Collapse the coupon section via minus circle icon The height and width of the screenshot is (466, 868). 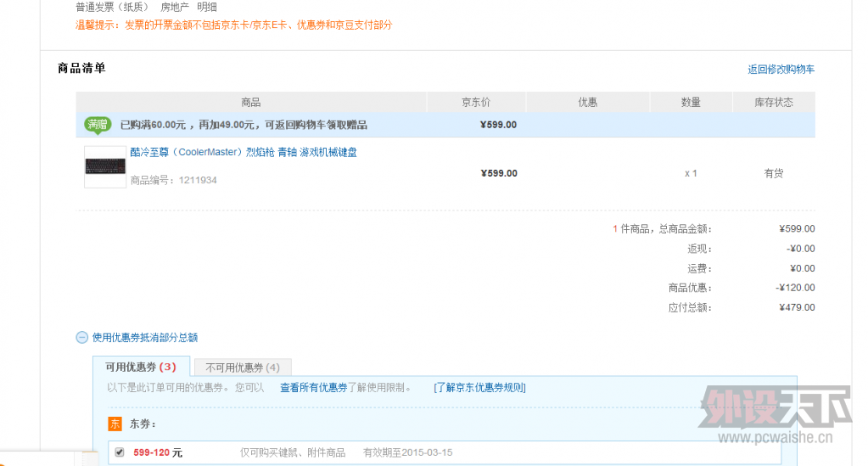(x=82, y=337)
